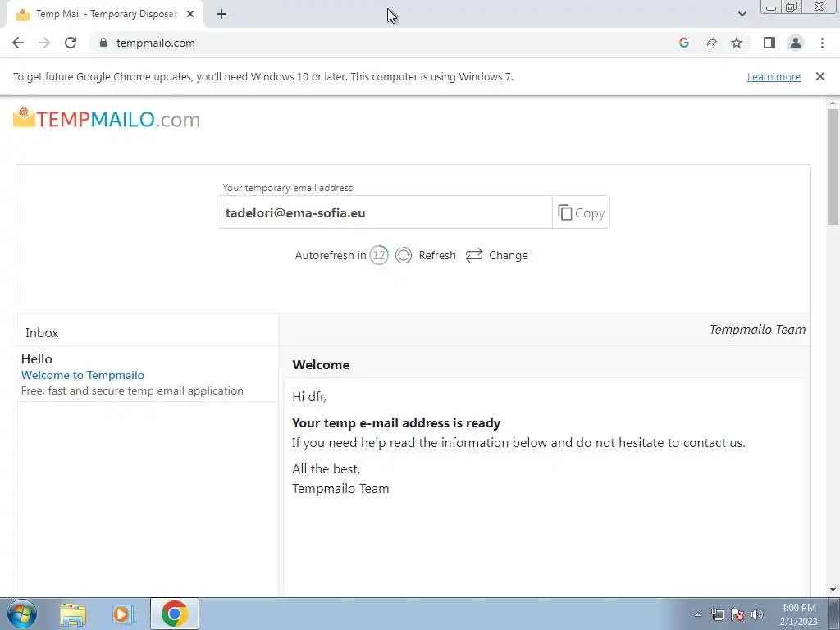Click the Change text button
The width and height of the screenshot is (840, 630).
click(509, 256)
